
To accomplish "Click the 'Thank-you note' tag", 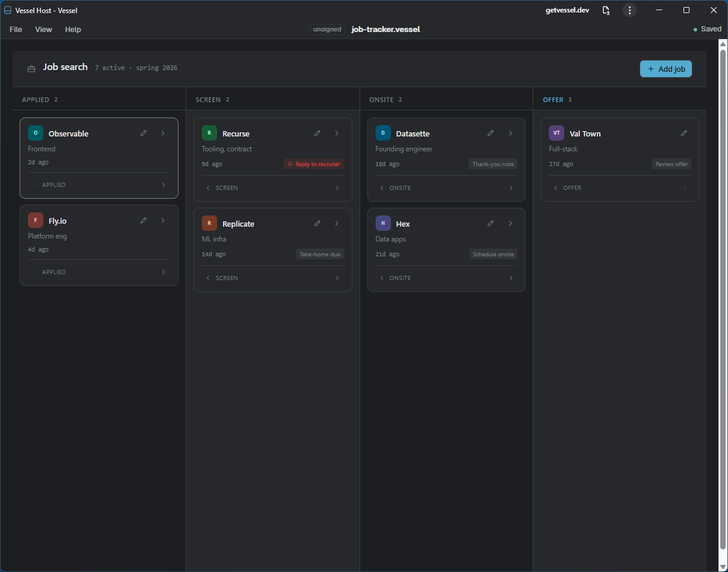I will tap(493, 164).
